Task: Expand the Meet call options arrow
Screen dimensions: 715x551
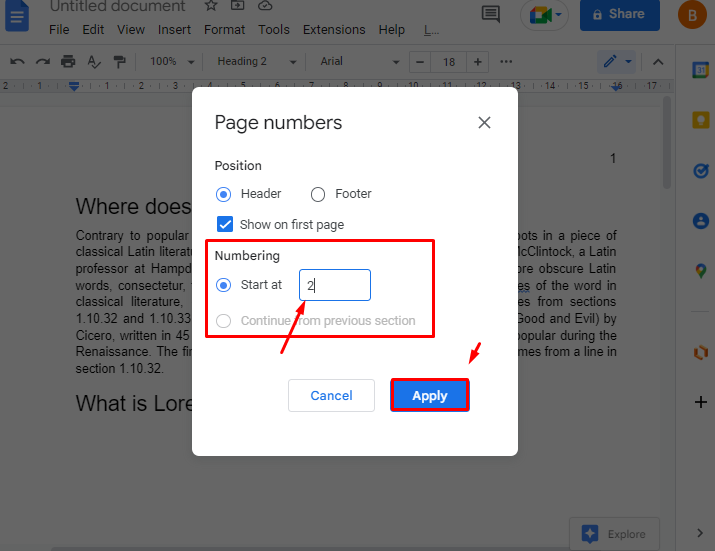Action: (558, 15)
